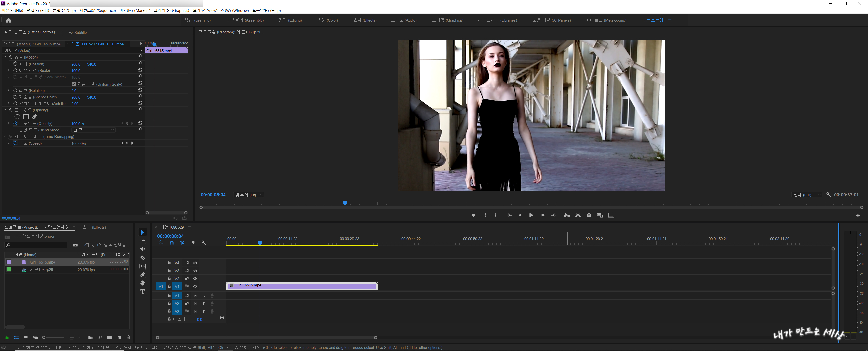Select the Hand tool

click(143, 283)
